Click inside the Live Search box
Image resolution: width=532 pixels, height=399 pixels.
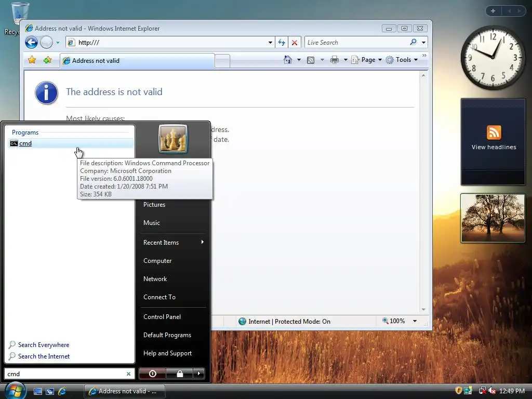pyautogui.click(x=356, y=43)
